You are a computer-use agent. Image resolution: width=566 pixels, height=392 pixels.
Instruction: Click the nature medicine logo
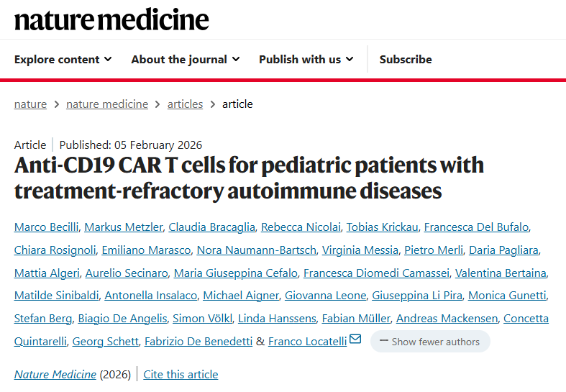click(x=111, y=19)
